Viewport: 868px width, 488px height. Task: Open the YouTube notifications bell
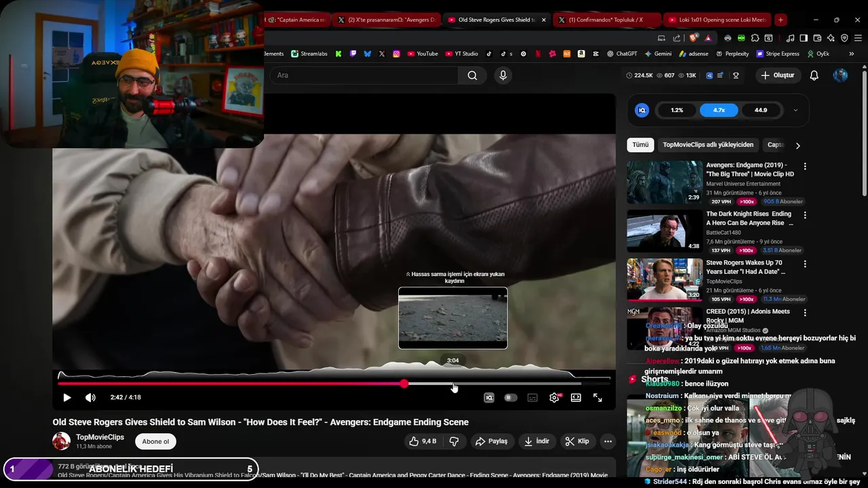(814, 75)
